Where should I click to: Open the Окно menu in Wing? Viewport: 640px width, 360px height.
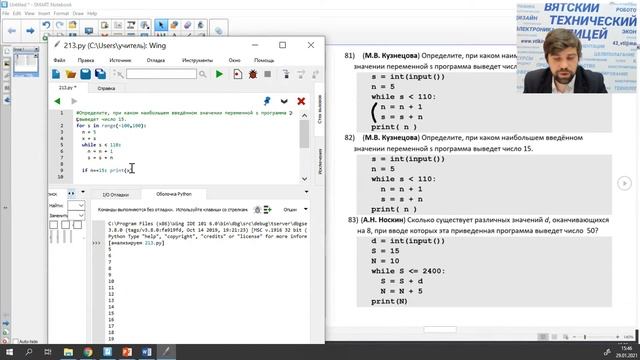coord(234,60)
